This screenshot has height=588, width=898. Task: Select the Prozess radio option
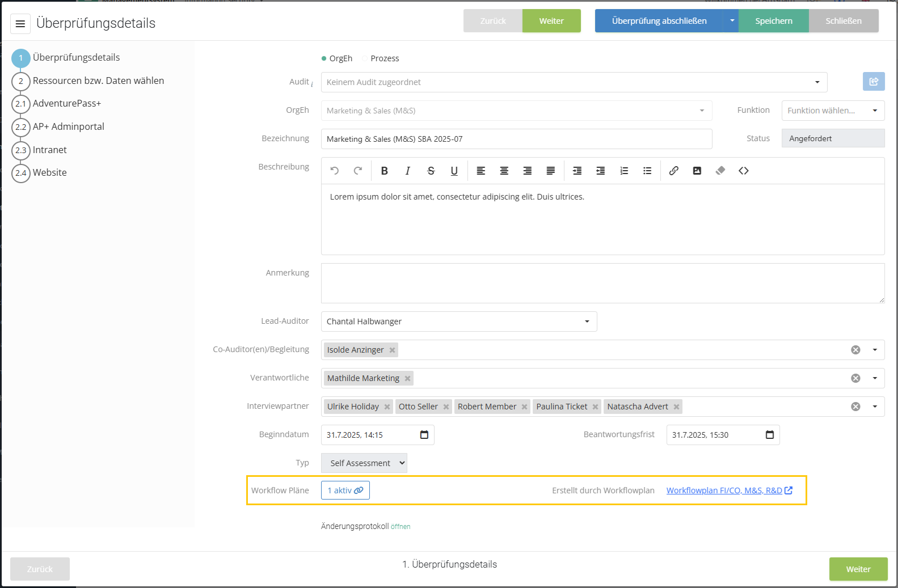click(366, 58)
